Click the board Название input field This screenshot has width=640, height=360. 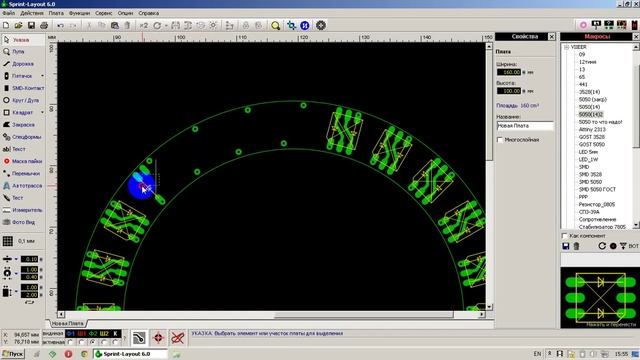click(525, 126)
